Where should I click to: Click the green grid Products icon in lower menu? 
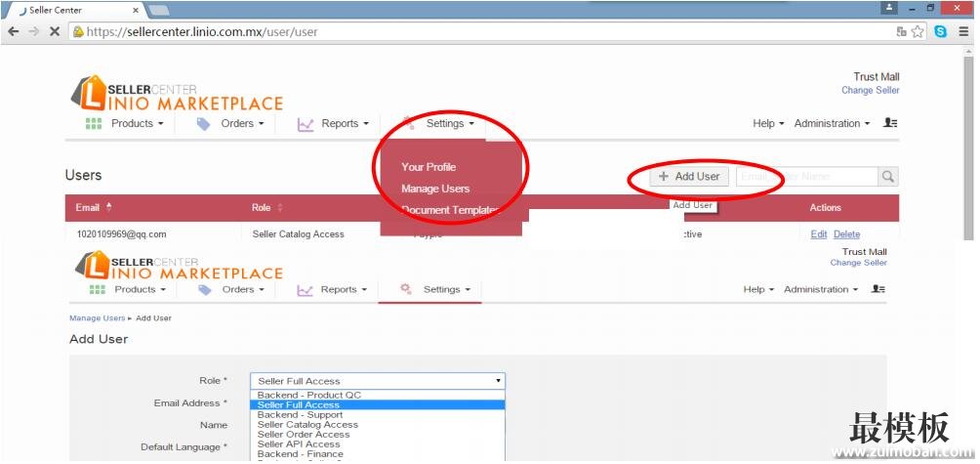tap(97, 289)
